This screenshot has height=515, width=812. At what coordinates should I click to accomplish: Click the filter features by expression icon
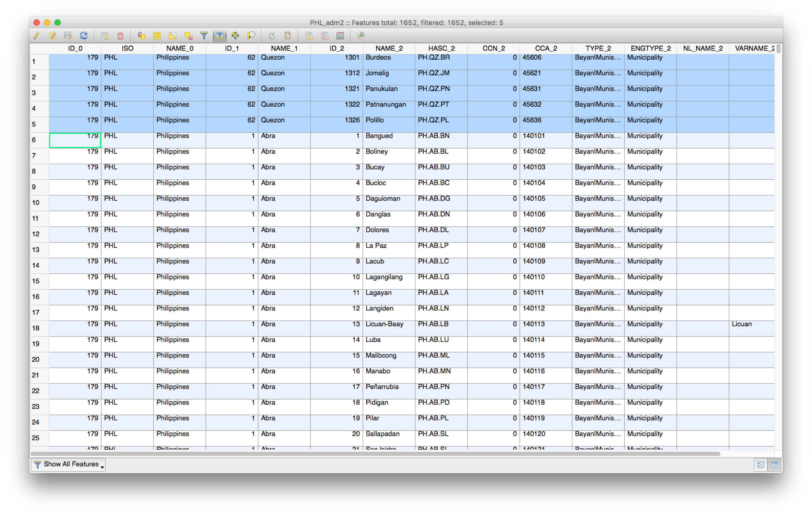[203, 37]
